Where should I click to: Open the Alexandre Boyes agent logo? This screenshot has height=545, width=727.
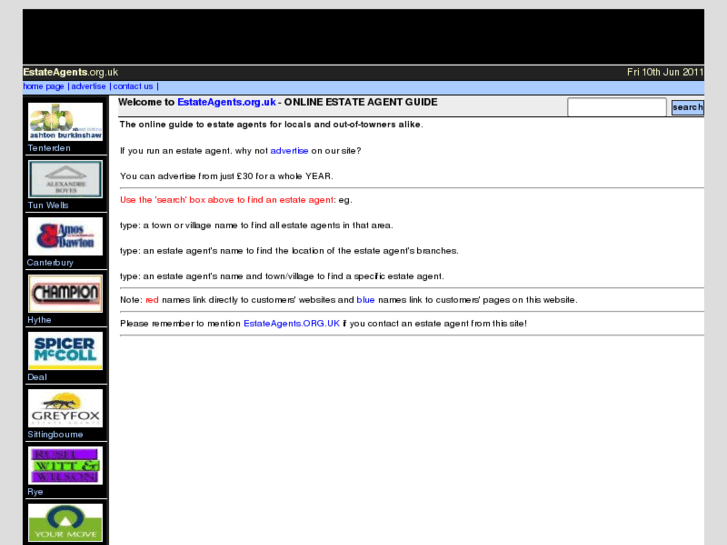click(65, 179)
